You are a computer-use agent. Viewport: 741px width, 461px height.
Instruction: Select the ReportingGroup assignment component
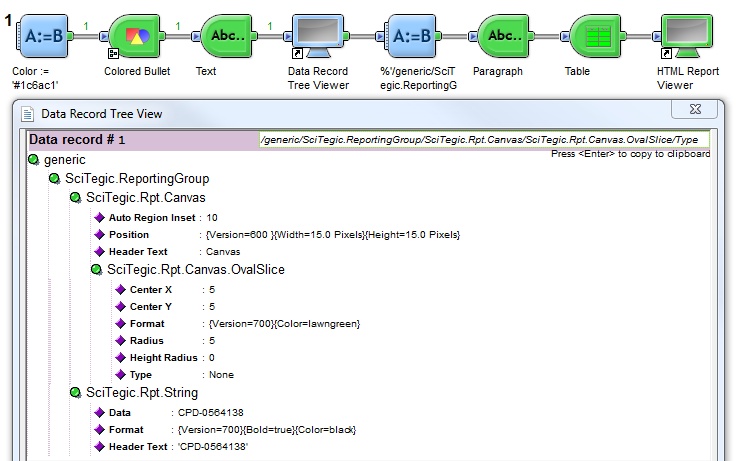tap(412, 36)
